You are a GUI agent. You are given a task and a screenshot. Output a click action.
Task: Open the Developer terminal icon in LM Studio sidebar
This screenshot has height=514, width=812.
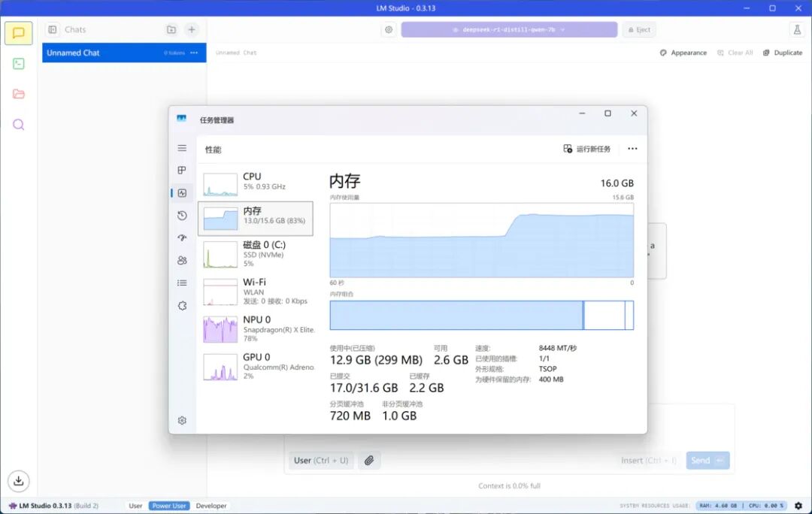(x=19, y=64)
